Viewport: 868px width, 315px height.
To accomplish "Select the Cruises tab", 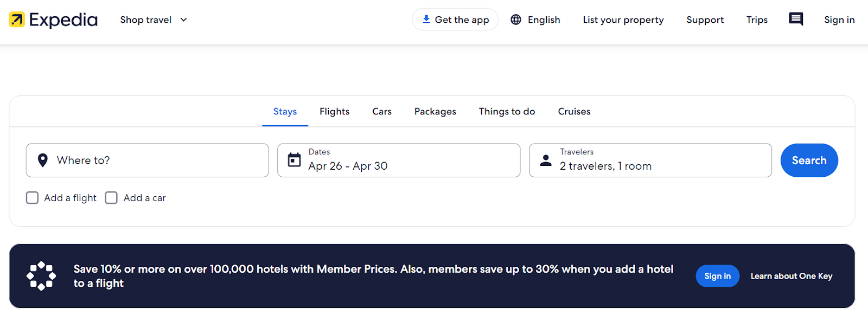I will [573, 111].
